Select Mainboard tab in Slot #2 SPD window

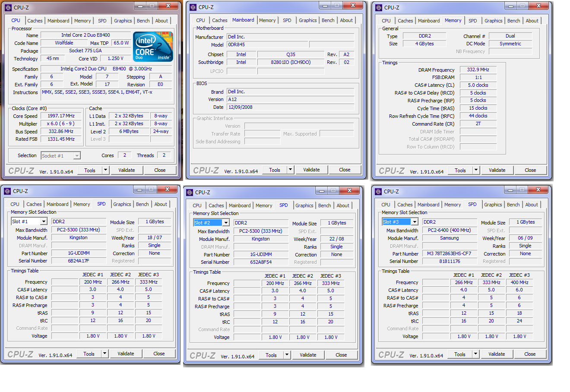[x=240, y=205]
